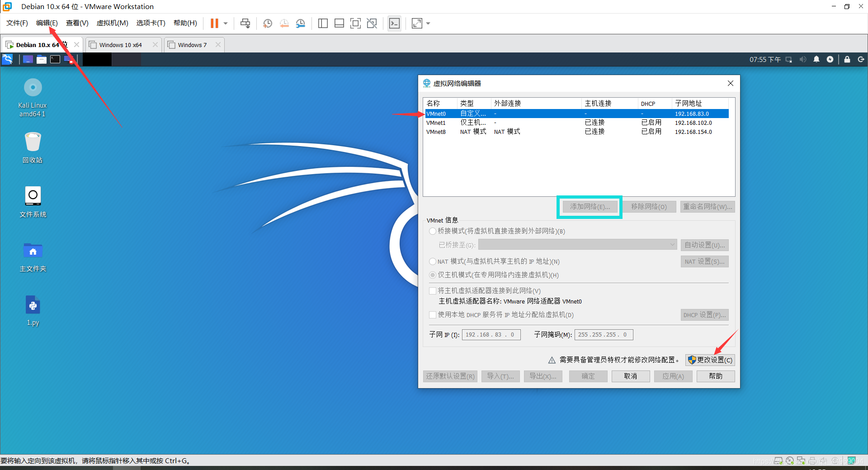Click the network disconnected icon in Kali panel
The image size is (868, 470).
click(789, 59)
